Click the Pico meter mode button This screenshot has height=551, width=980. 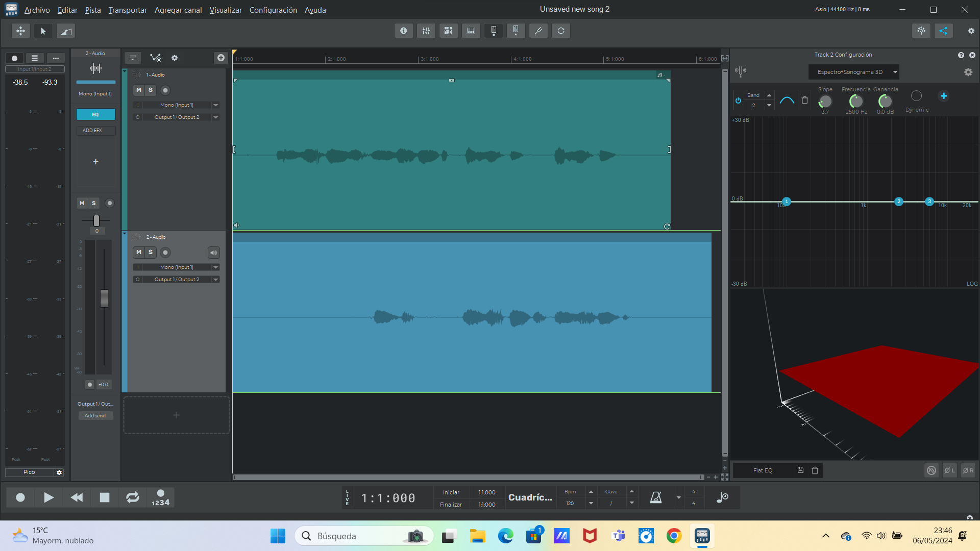click(29, 472)
